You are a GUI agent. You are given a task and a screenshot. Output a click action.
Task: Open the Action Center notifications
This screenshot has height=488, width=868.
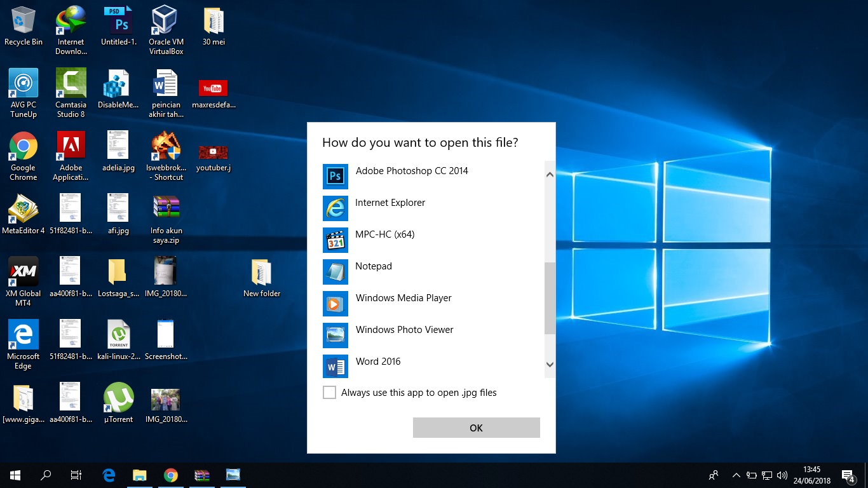tap(848, 475)
